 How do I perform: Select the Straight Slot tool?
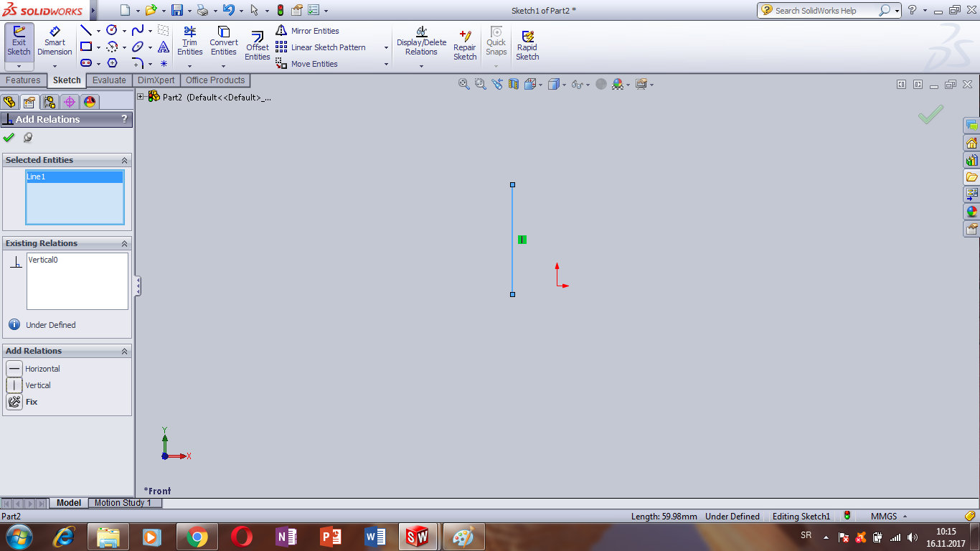[x=86, y=63]
